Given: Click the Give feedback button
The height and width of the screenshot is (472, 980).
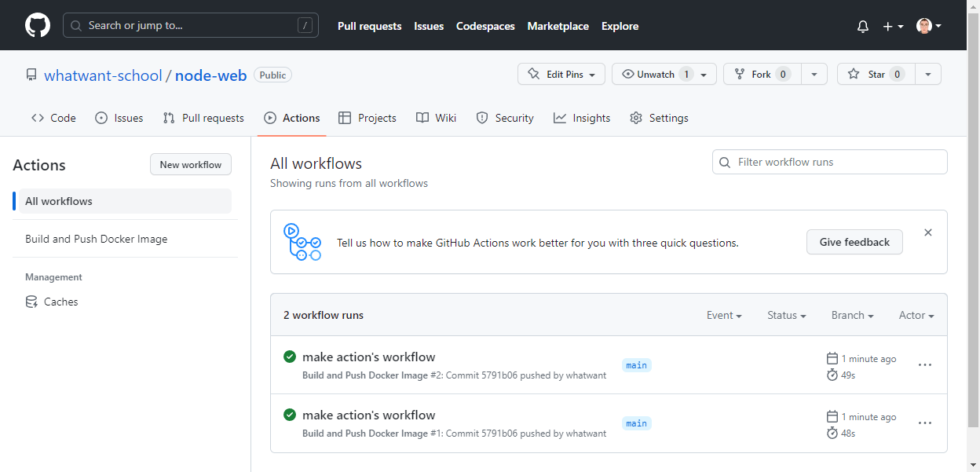Looking at the screenshot, I should (x=854, y=242).
